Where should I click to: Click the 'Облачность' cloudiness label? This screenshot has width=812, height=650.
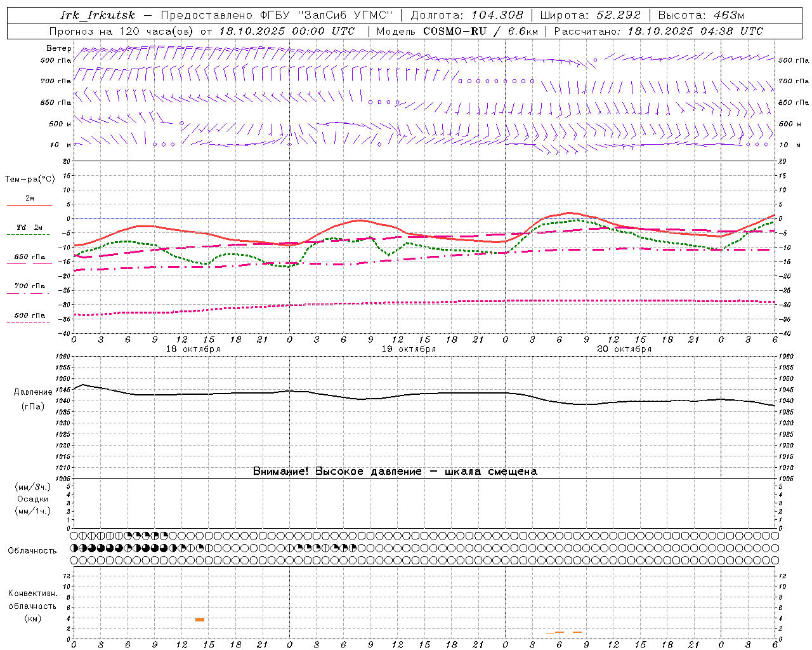click(32, 551)
